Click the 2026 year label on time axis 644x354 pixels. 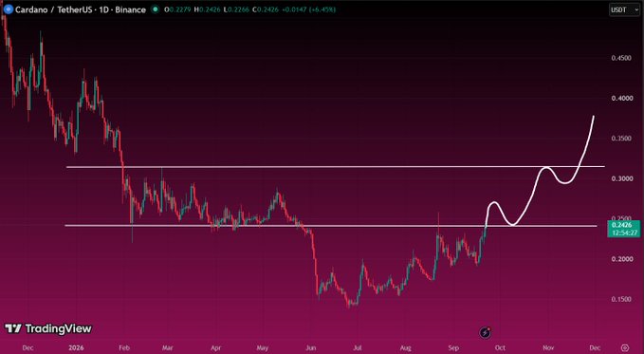(x=76, y=348)
